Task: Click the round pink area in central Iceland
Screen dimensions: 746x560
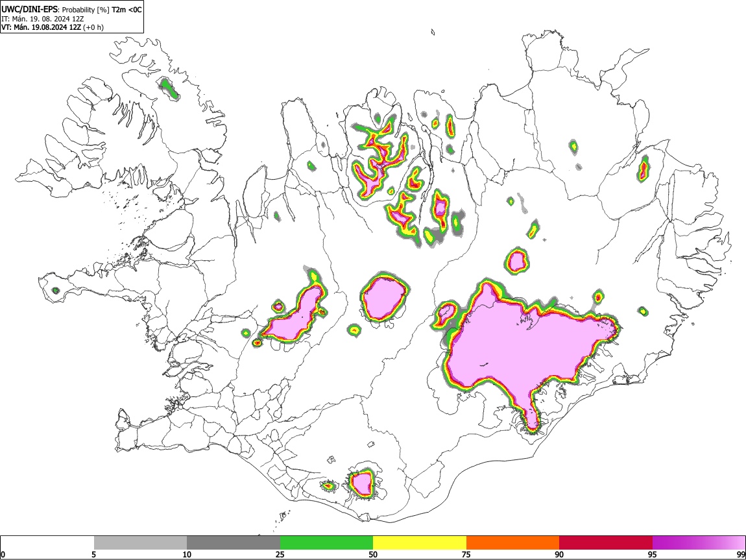Action: point(384,298)
